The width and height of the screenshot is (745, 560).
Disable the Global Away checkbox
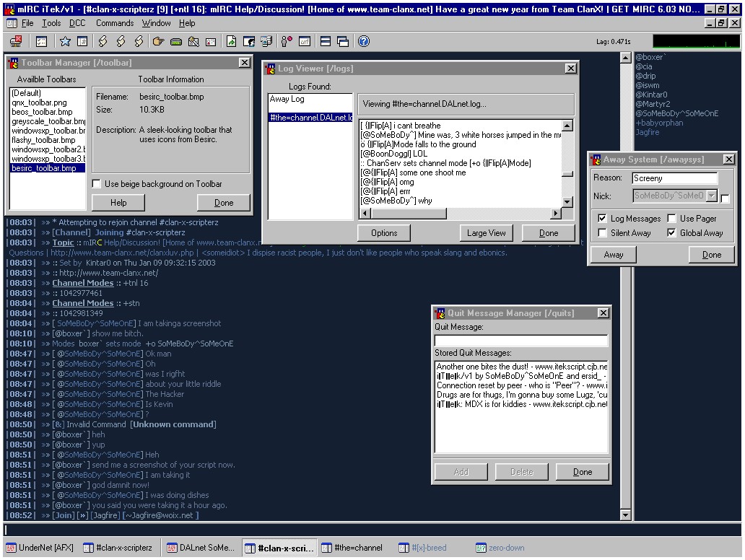pyautogui.click(x=671, y=233)
